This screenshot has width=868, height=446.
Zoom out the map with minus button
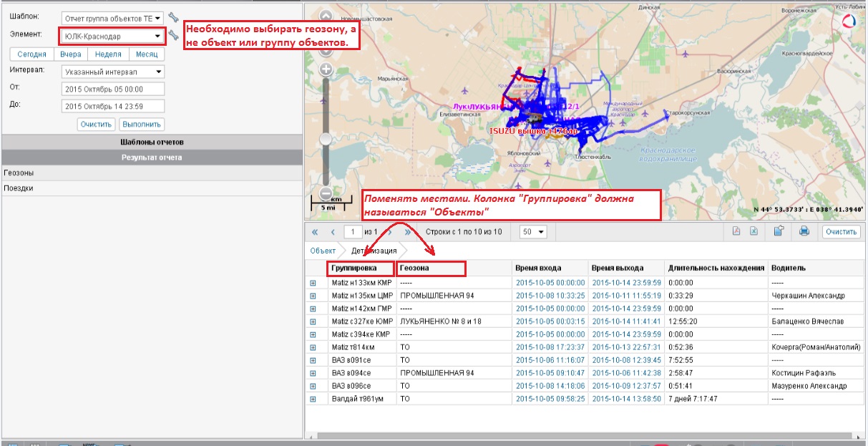tap(326, 193)
